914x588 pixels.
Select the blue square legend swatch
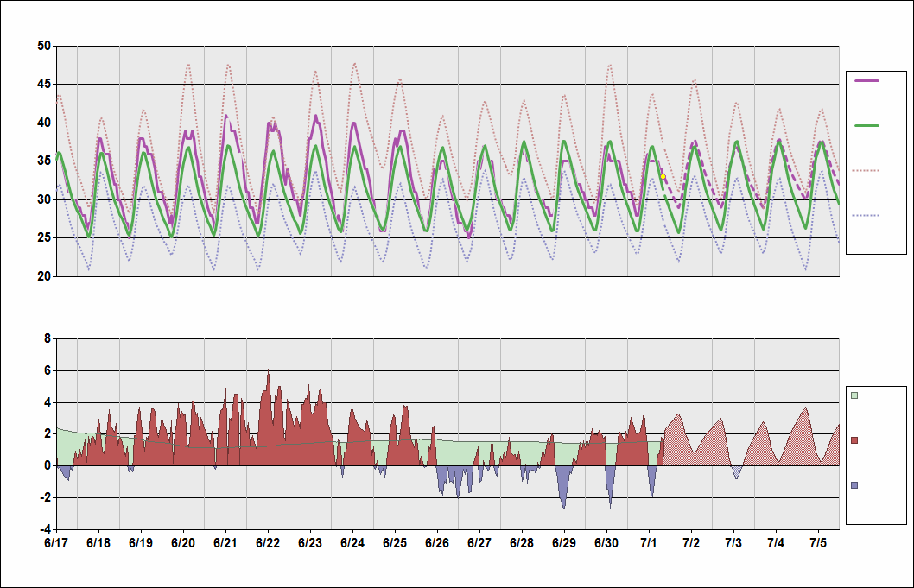click(854, 485)
